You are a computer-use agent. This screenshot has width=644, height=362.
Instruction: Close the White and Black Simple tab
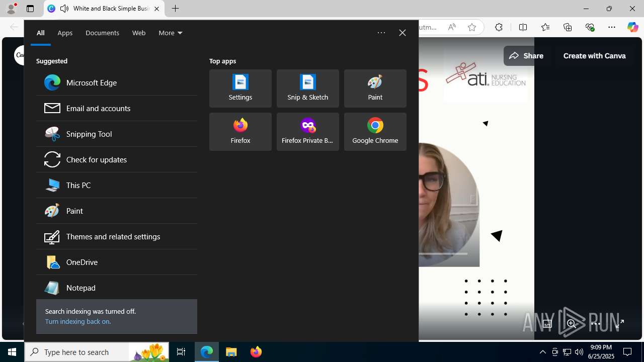156,9
